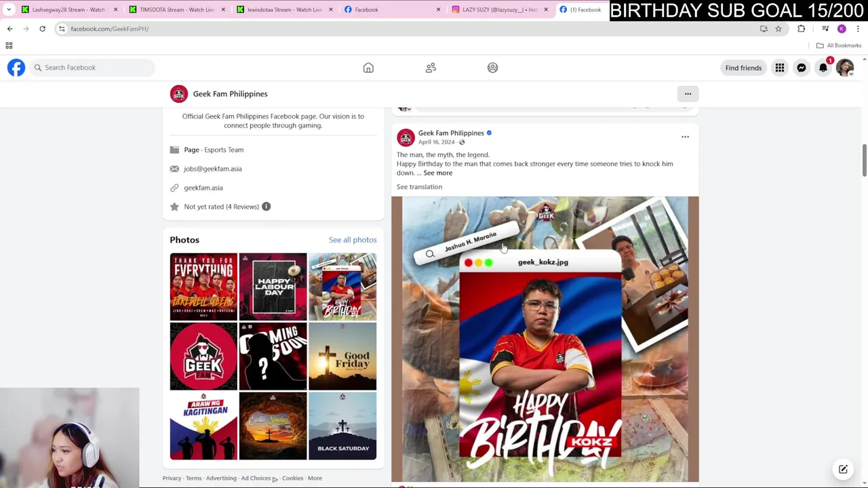868x488 pixels.
Task: Expand the post with See more
Action: click(x=437, y=173)
